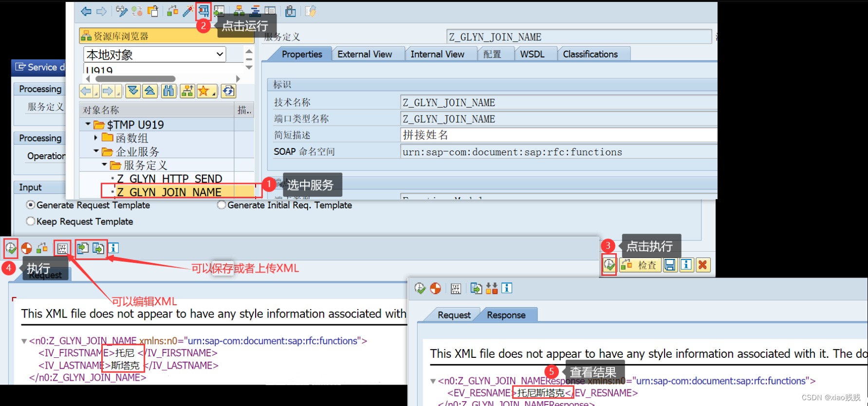
Task: Click the paperclip attachment icon in the top toolbar
Action: pos(291,11)
